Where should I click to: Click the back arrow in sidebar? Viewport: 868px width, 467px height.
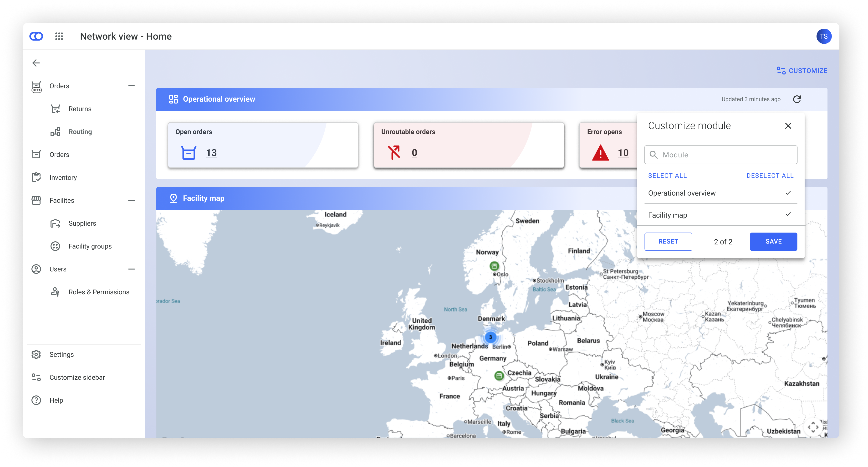[x=36, y=63]
